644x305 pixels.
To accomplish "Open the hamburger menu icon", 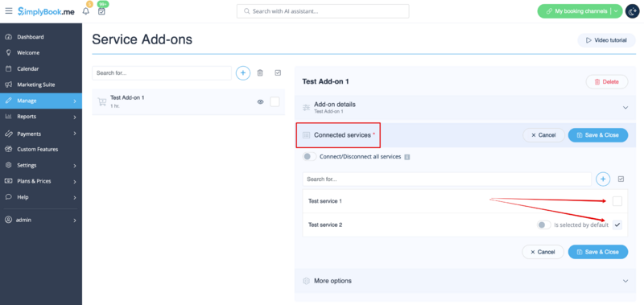I will click(x=9, y=11).
